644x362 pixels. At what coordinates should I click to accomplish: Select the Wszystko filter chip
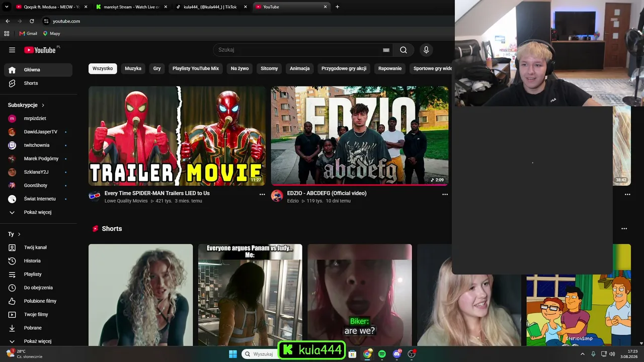point(103,68)
